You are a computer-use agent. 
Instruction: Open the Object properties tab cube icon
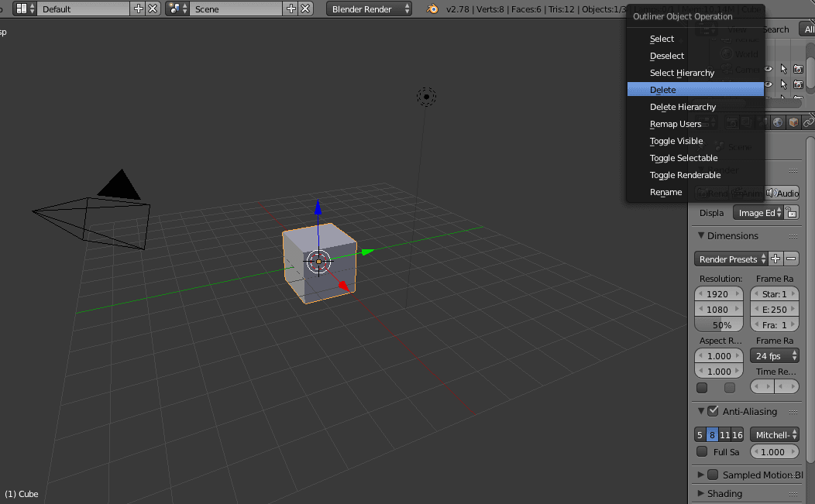pyautogui.click(x=793, y=122)
